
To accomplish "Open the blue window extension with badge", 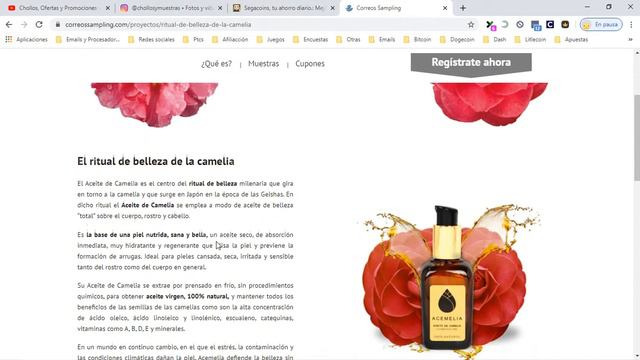I will pyautogui.click(x=536, y=25).
